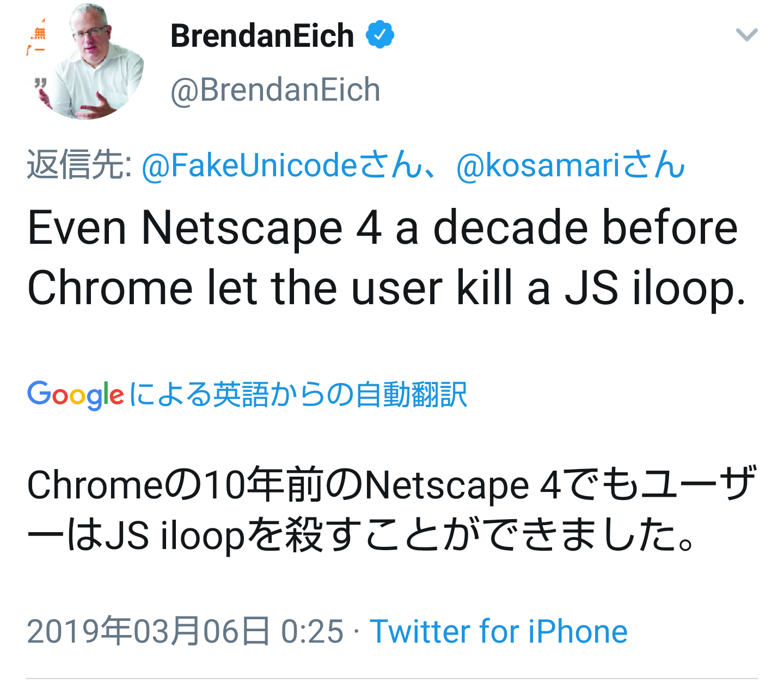Click the divider line under the timestamp
This screenshot has width=784, height=684.
tap(392, 678)
